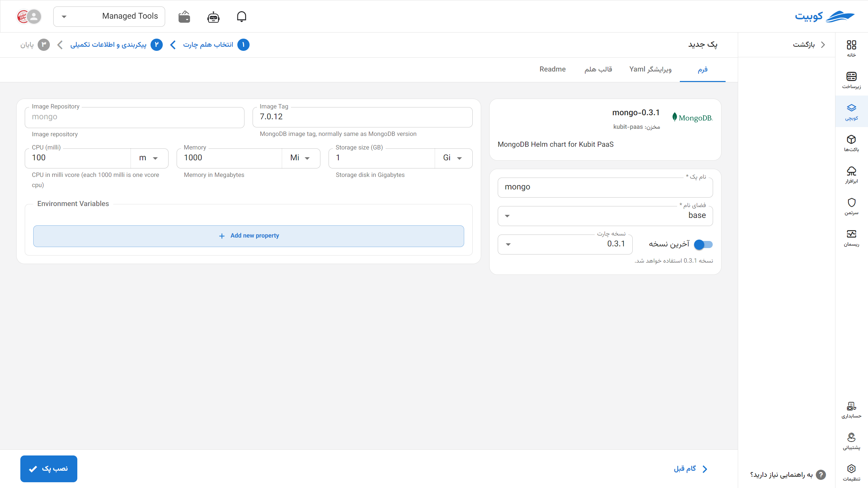Open the Storage unit dropdown showing Gi
Image resolution: width=868 pixels, height=488 pixels.
point(453,158)
